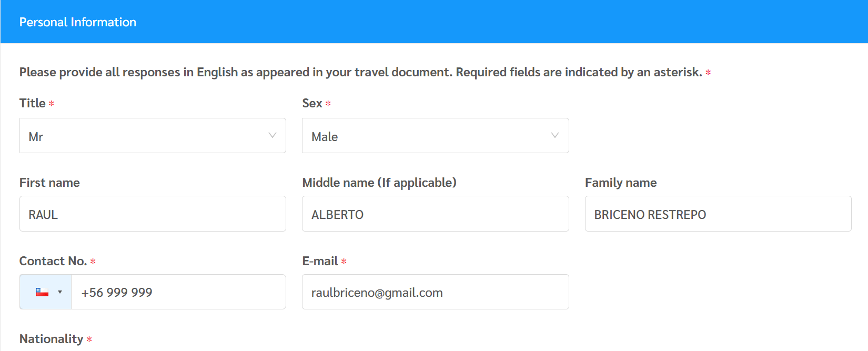Click the phone number field +56 999 999
The image size is (868, 351).
coord(178,292)
